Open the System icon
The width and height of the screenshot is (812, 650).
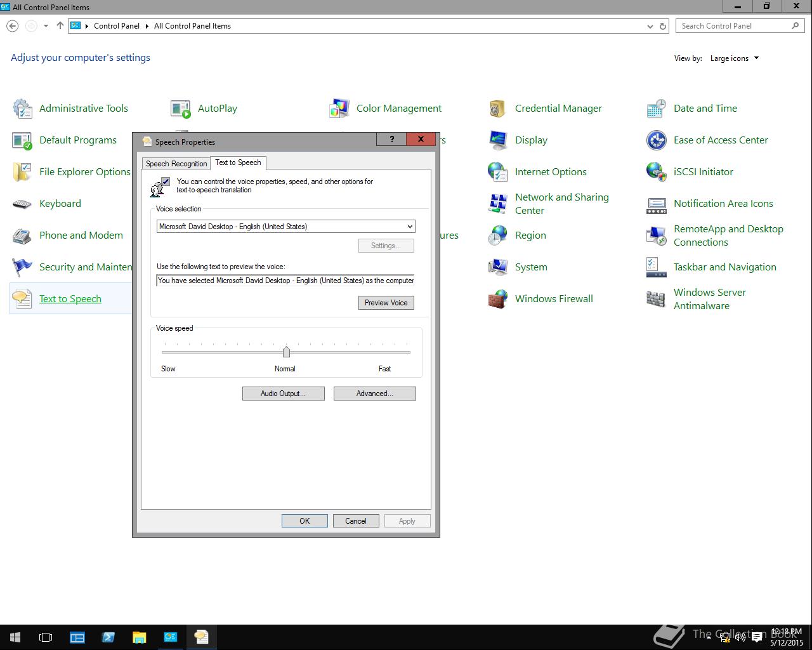point(498,267)
